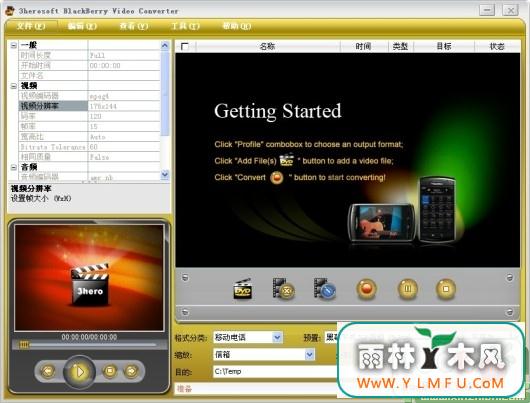Click the 准备 status bar text

click(x=185, y=389)
